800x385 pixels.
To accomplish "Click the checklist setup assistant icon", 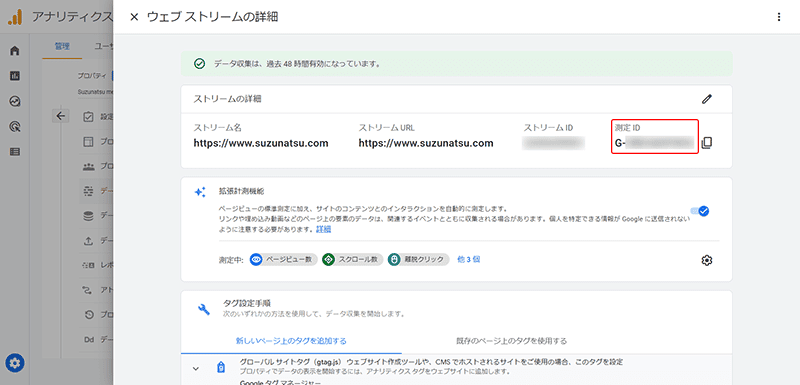I will (88, 117).
